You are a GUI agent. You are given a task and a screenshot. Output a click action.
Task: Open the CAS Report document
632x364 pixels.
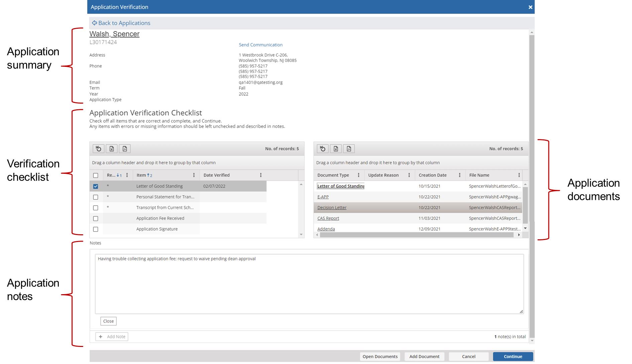(328, 218)
